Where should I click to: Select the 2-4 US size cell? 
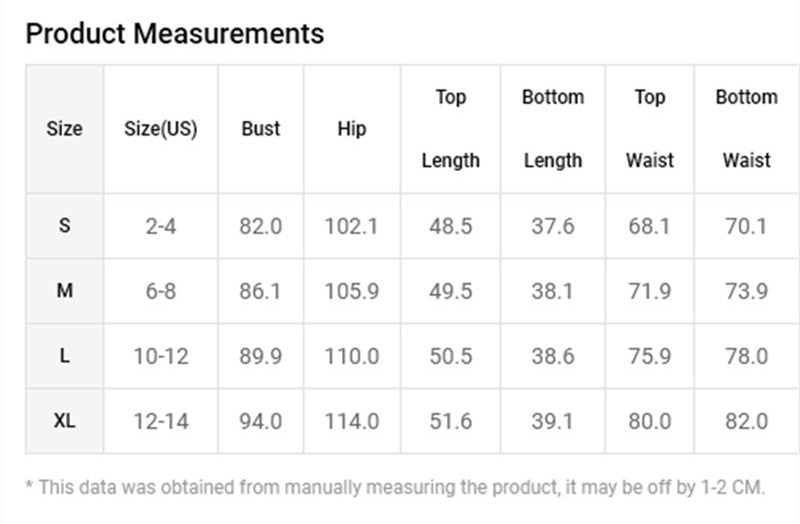(161, 226)
